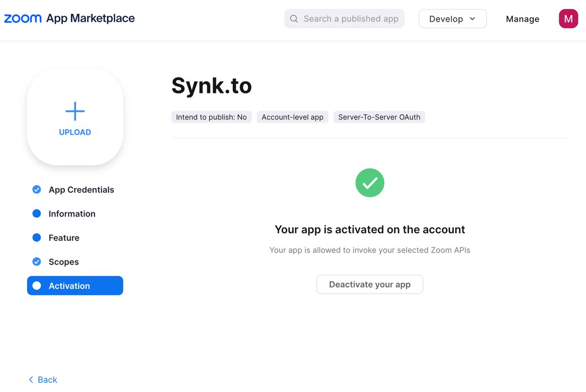Click App Credentials completed check icon
The width and height of the screenshot is (586, 392).
click(37, 189)
